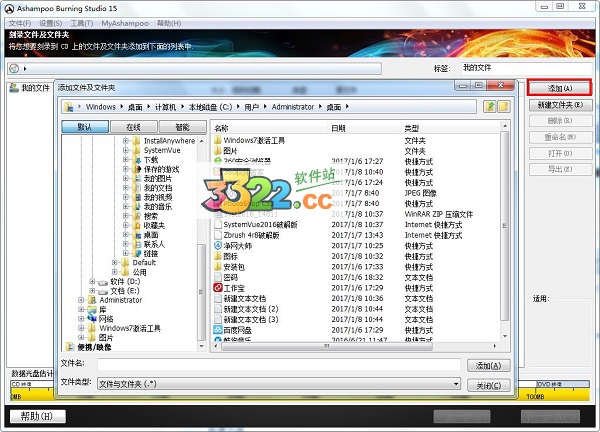Click the 标签 input field 我的文件
The height and width of the screenshot is (432, 600).
[x=527, y=68]
